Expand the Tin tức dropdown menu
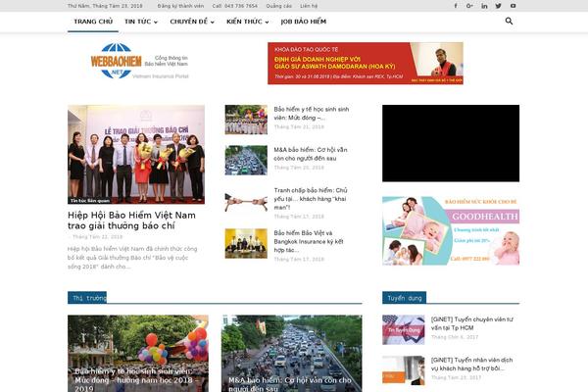This screenshot has height=392, width=588. (x=140, y=21)
